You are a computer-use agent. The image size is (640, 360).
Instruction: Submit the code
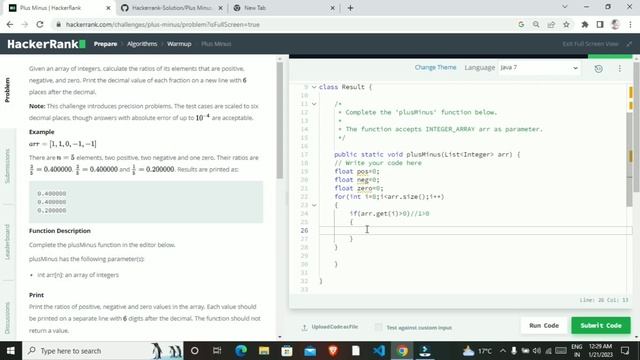pyautogui.click(x=601, y=325)
